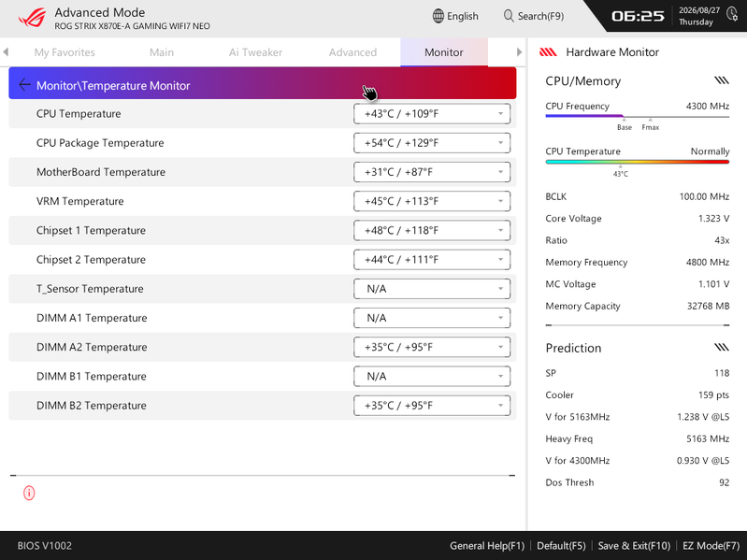This screenshot has width=747, height=560.
Task: Click the CPU/Memory section stripes icon
Action: [x=722, y=80]
